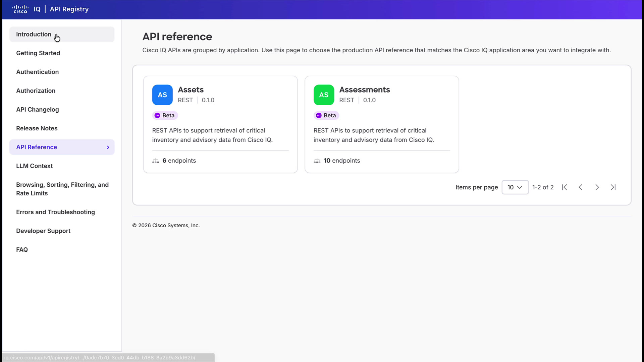Go to next page arrow
Image resolution: width=644 pixels, height=362 pixels.
597,187
